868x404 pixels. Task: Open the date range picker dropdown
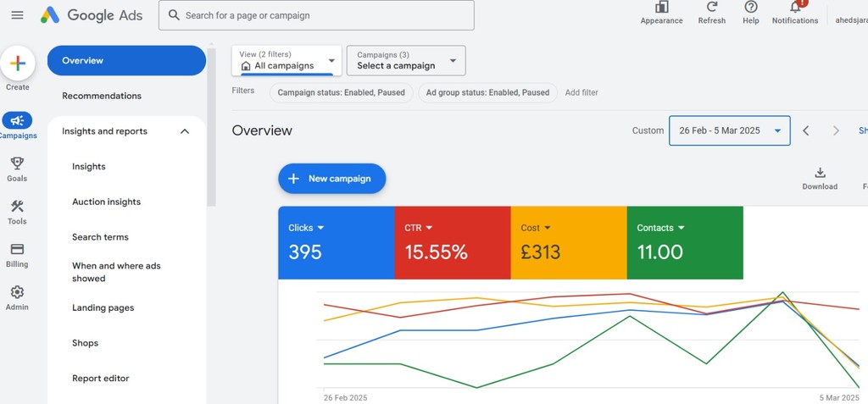coord(729,130)
